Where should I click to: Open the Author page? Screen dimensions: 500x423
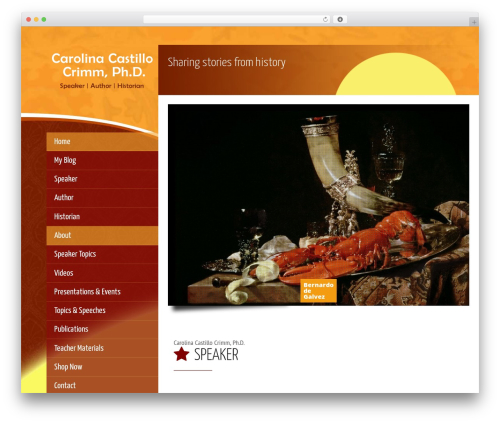point(102,198)
